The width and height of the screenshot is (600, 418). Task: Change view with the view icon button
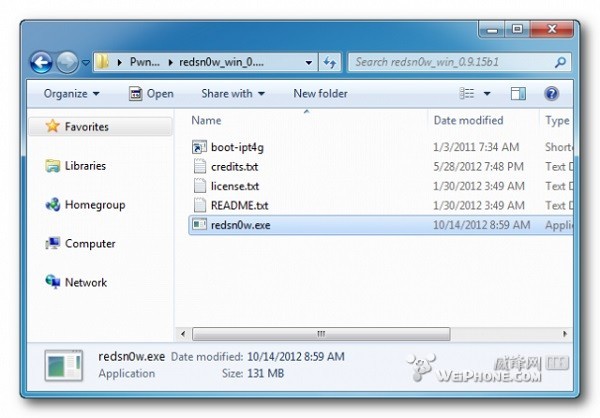466,93
